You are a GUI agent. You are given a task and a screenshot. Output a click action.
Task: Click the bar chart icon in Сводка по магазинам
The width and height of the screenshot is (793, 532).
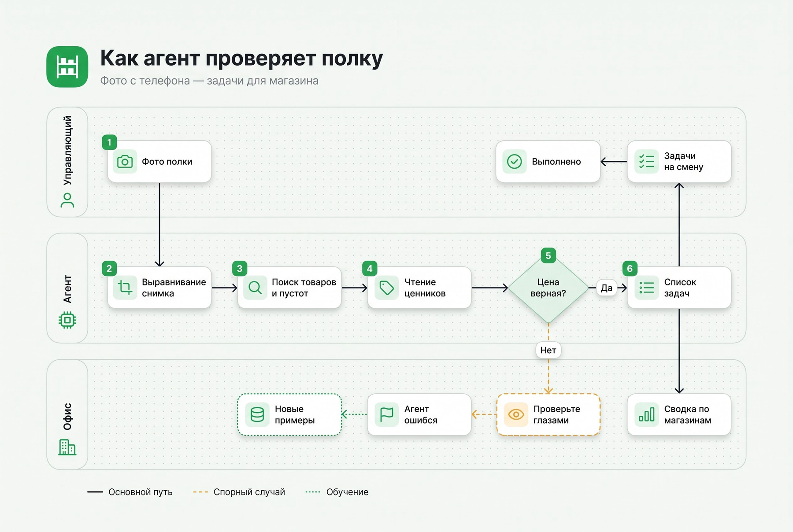pyautogui.click(x=646, y=414)
